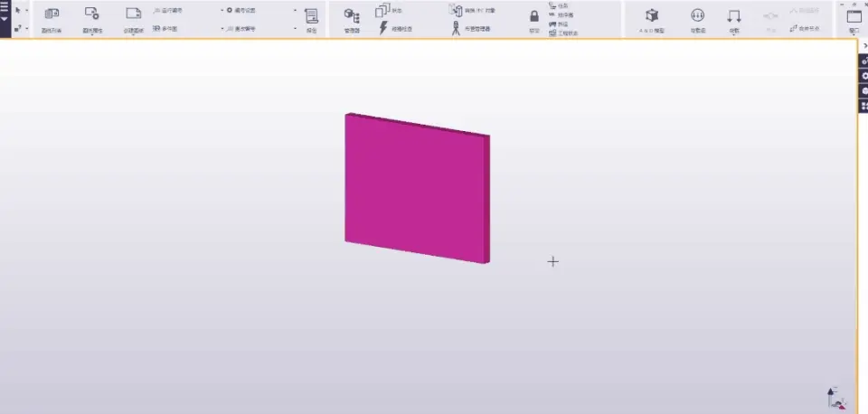
Task: Click the Loads double-arrow icon
Action: click(734, 16)
